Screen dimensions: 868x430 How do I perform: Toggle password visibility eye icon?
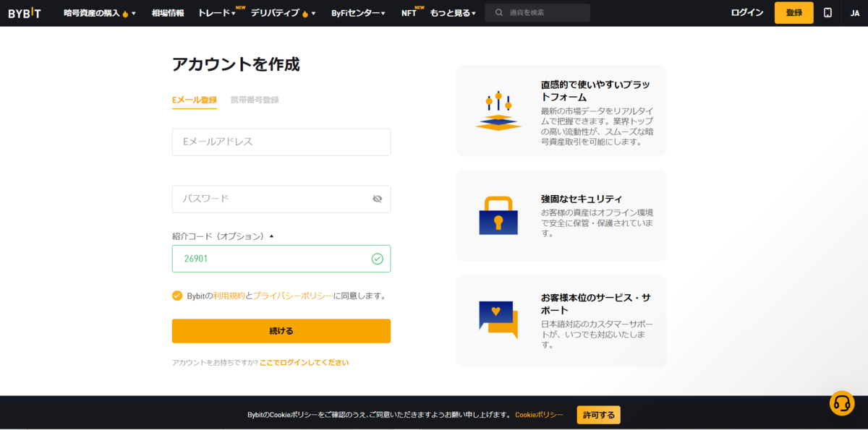coord(377,199)
